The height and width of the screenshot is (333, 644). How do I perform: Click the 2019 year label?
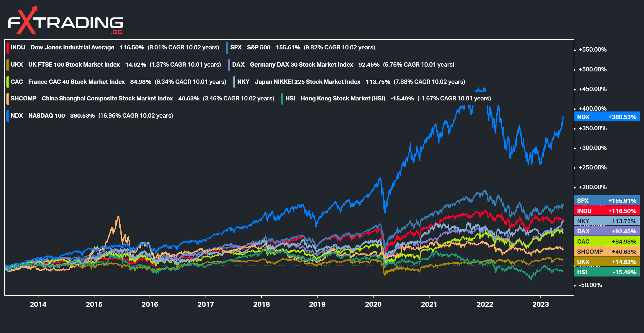[x=317, y=304]
